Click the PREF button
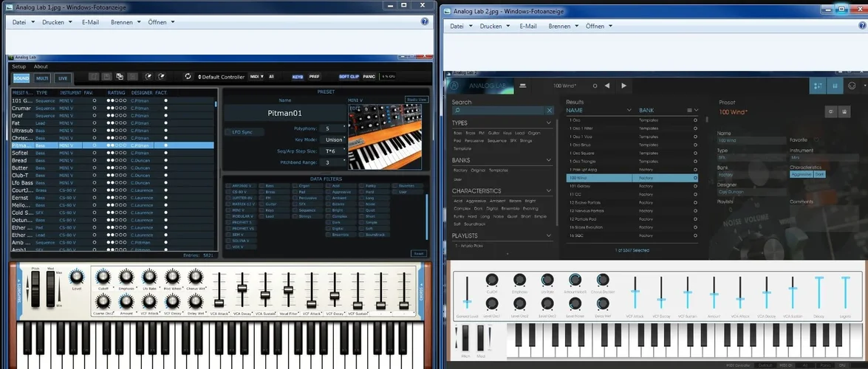The image size is (868, 369). tap(314, 76)
